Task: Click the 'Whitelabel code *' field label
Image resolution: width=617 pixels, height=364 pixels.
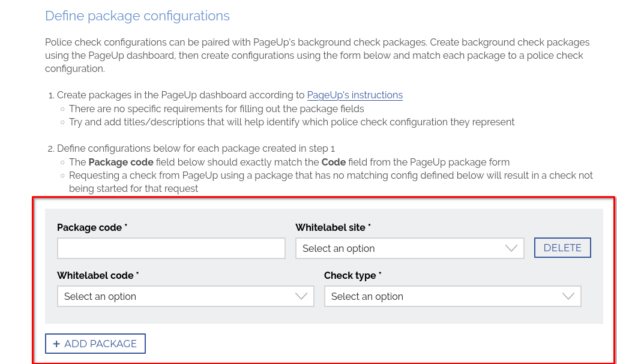Action: (x=98, y=275)
